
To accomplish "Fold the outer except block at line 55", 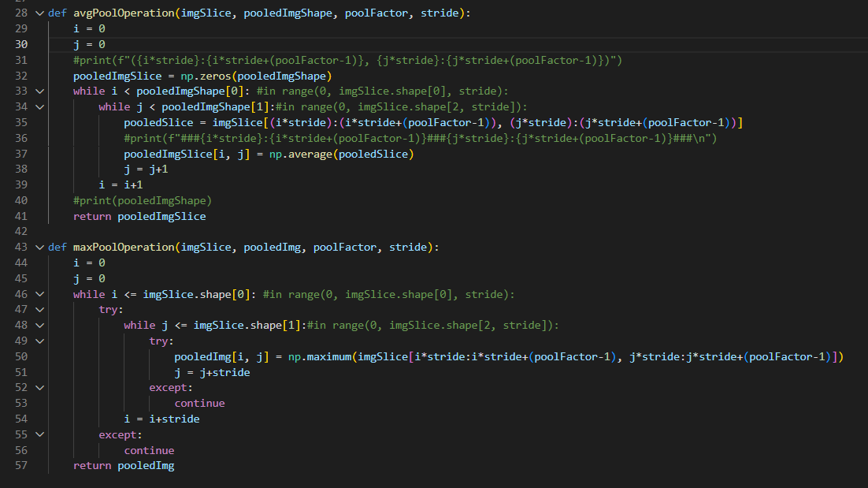I will pyautogui.click(x=40, y=434).
